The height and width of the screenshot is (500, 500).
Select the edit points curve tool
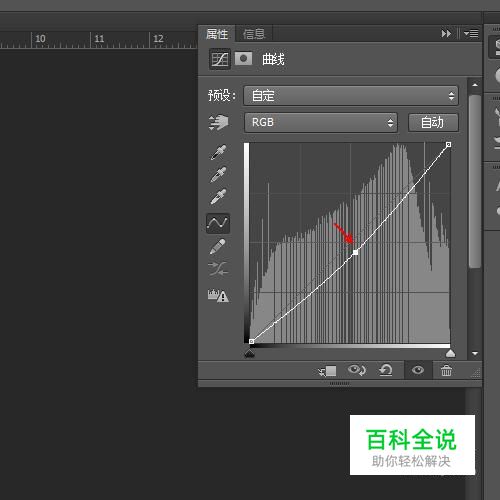(x=218, y=223)
